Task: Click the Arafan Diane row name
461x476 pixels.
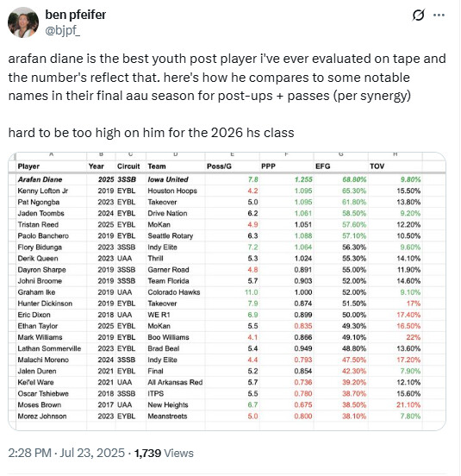Action: click(x=40, y=179)
